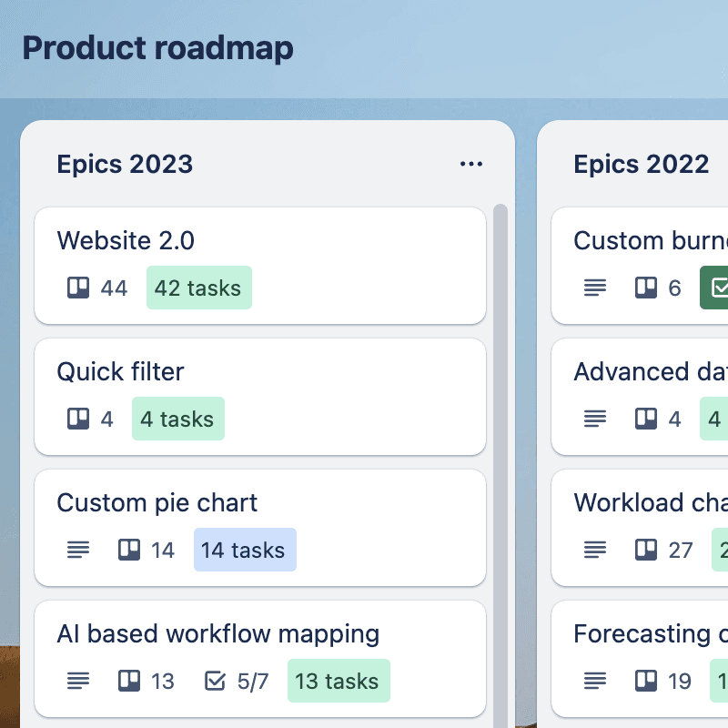
Task: Click the 13 count on AI based workflow mapping
Action: (x=163, y=681)
